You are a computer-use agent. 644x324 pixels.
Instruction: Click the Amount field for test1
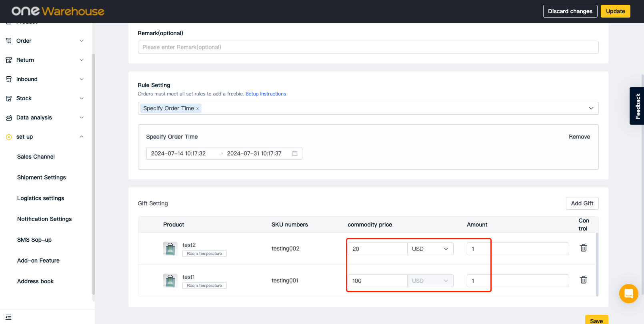[518, 281]
